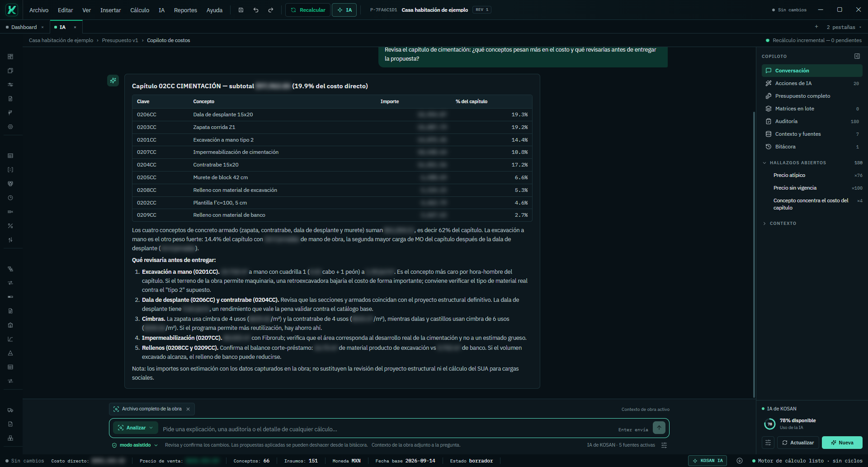Remove the Archivo completo de la obra chip
868x467 pixels.
tap(188, 409)
